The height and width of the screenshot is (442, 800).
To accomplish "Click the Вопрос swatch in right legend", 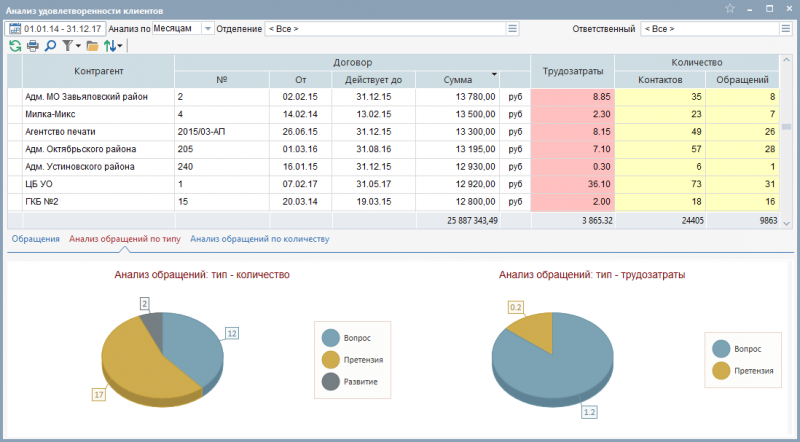I will (721, 349).
